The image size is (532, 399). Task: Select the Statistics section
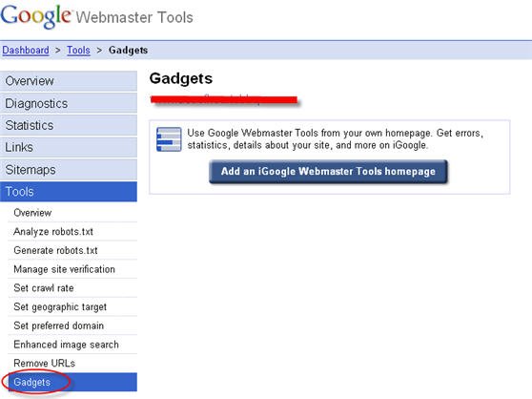(69, 125)
